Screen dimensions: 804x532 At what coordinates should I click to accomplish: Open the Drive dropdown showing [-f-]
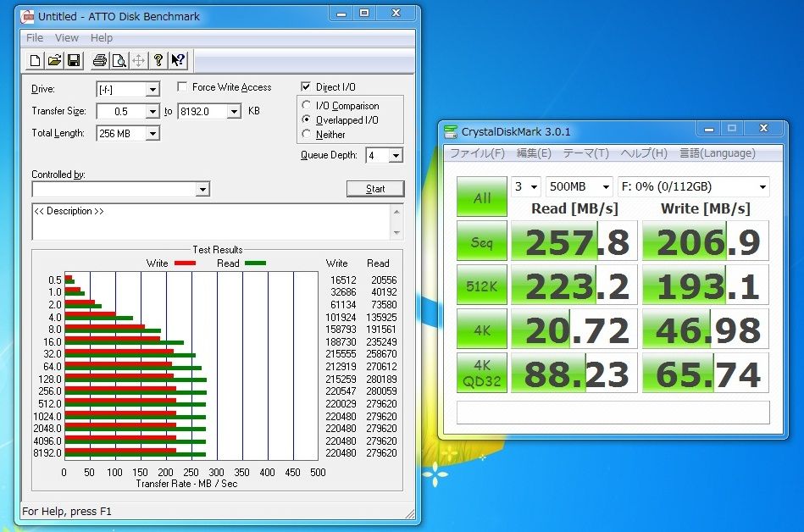point(152,90)
